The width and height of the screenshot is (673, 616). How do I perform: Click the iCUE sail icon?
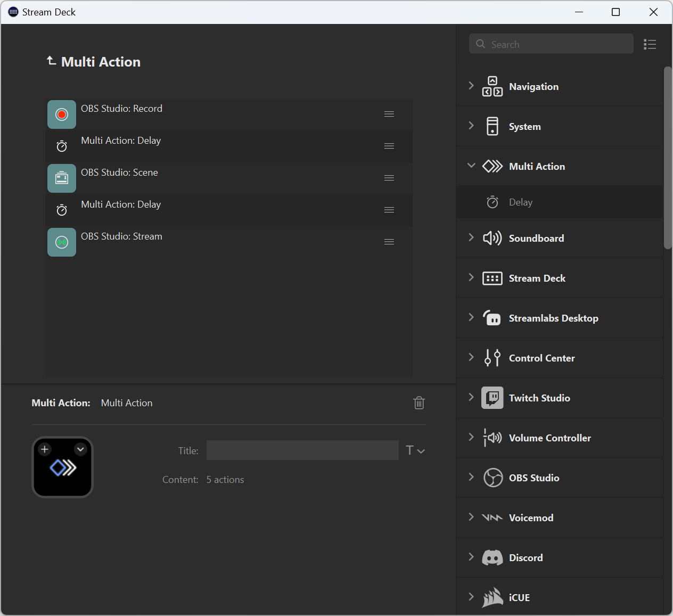493,597
